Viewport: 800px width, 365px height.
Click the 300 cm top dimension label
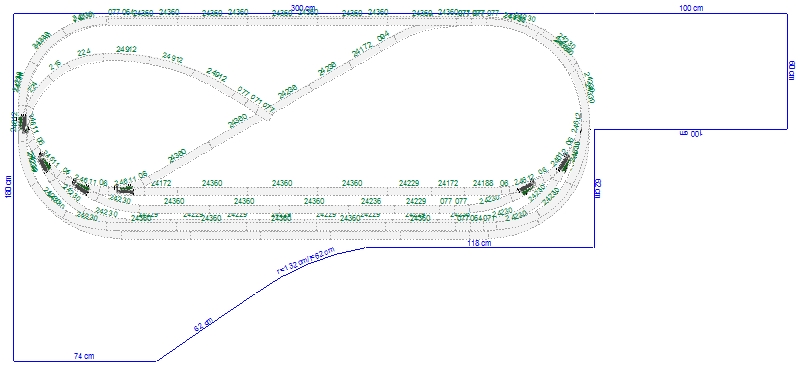point(303,8)
